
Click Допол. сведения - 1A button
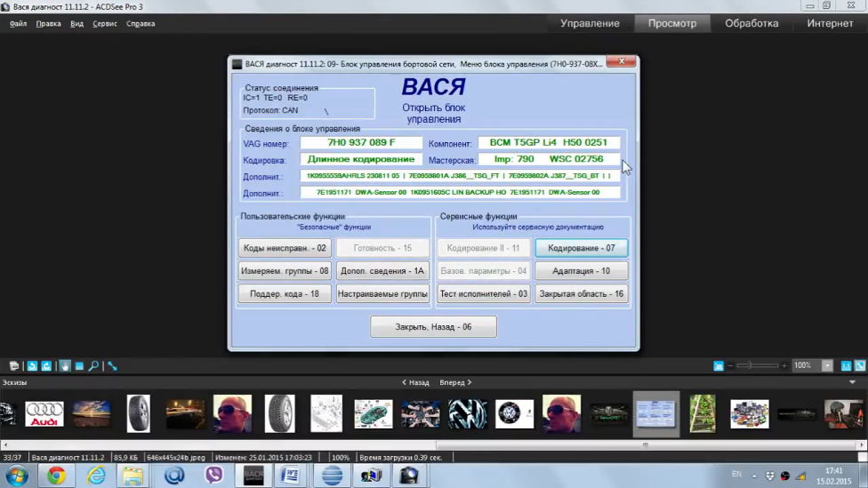tap(382, 271)
